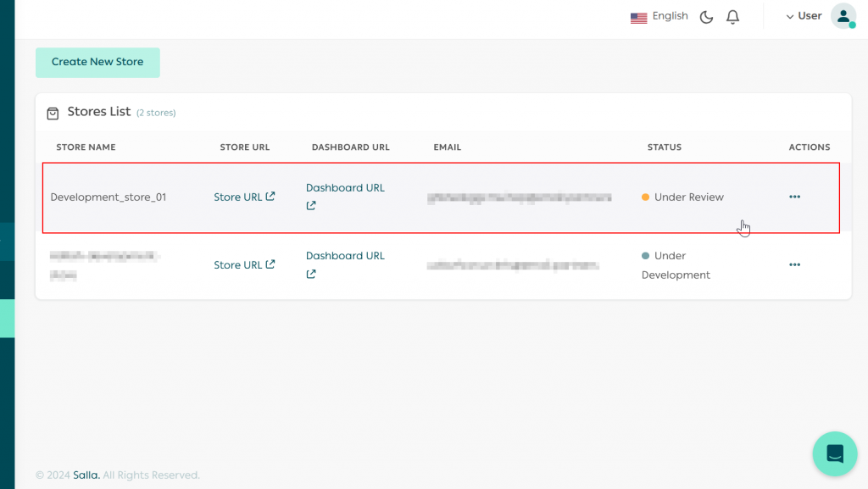Click the Create New Store button
This screenshot has width=868, height=489.
tap(97, 62)
